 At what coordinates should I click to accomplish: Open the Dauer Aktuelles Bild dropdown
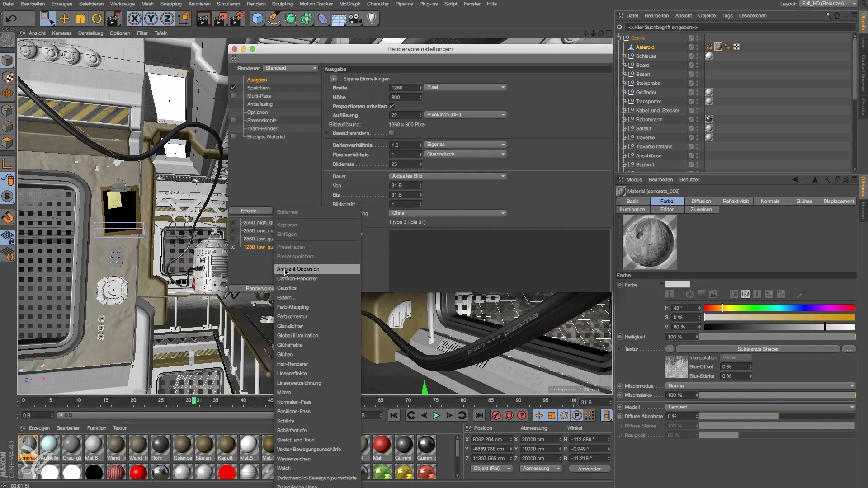(448, 176)
